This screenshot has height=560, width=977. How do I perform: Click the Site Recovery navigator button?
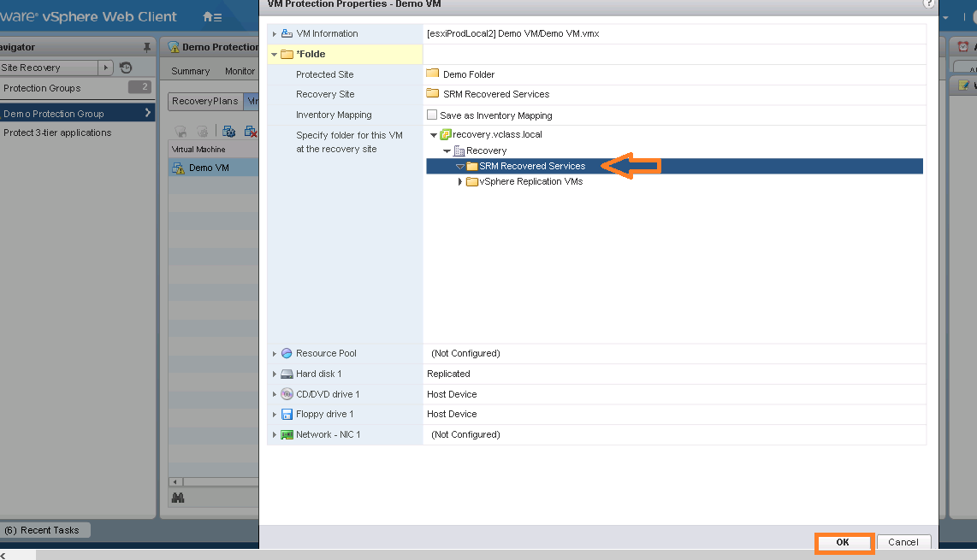pos(49,68)
